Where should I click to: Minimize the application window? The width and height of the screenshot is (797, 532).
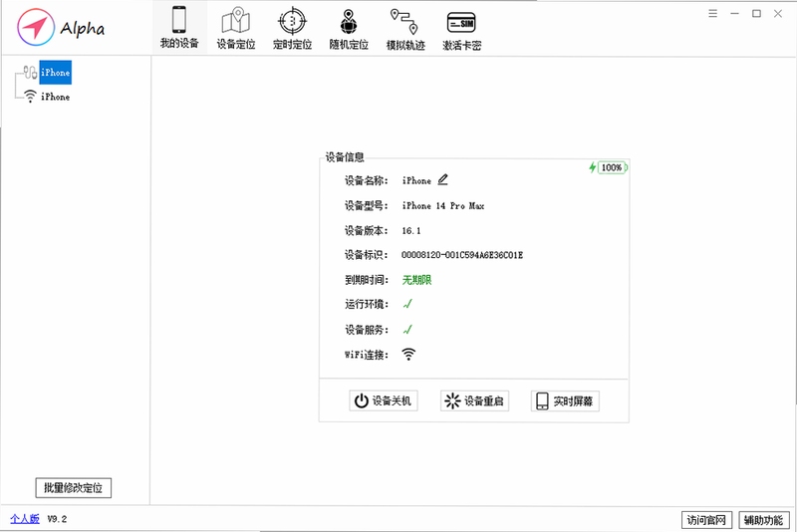[x=734, y=14]
